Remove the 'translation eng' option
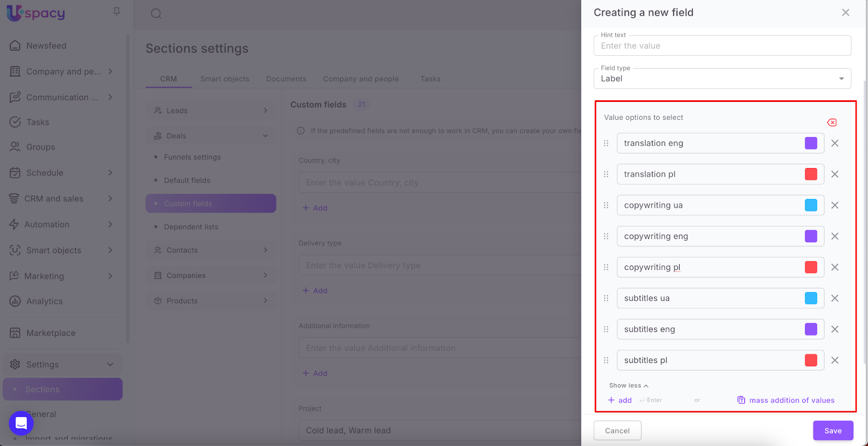 pyautogui.click(x=835, y=143)
